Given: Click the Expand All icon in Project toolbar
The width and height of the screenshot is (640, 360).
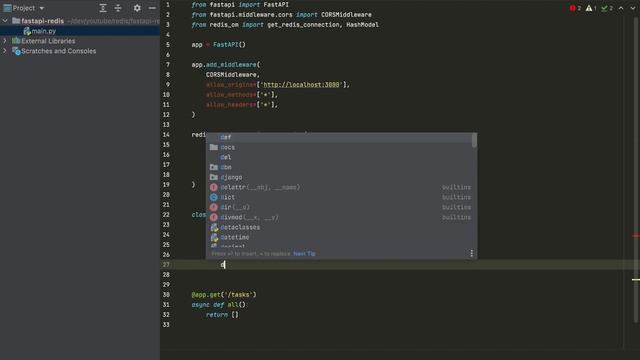Looking at the screenshot, I should click(x=103, y=8).
